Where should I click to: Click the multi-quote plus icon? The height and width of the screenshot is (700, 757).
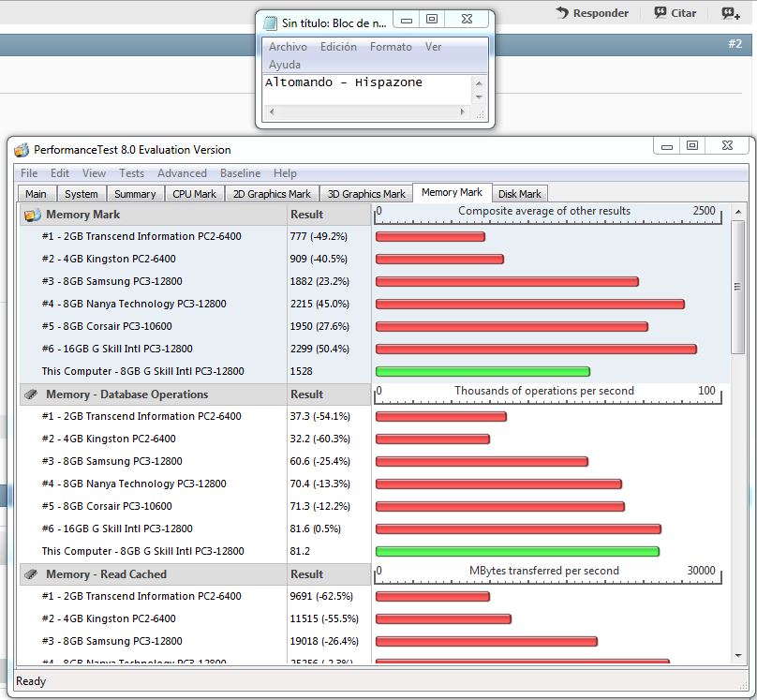pyautogui.click(x=730, y=12)
